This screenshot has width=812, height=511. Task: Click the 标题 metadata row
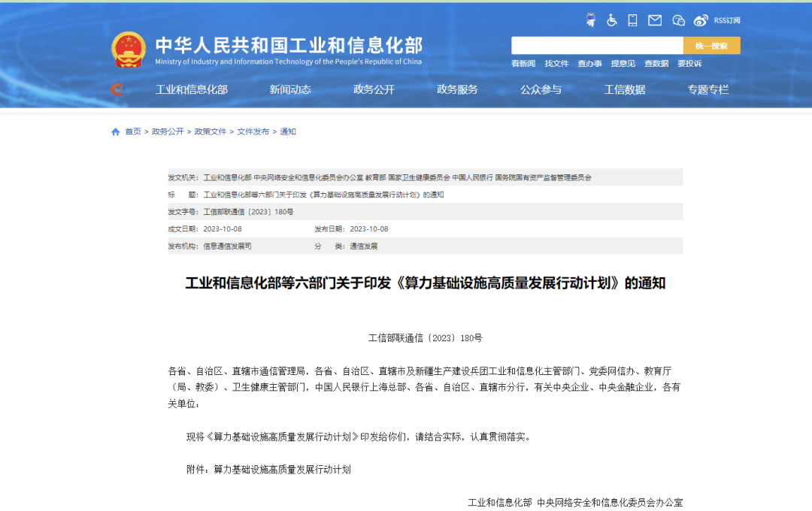tap(425, 195)
